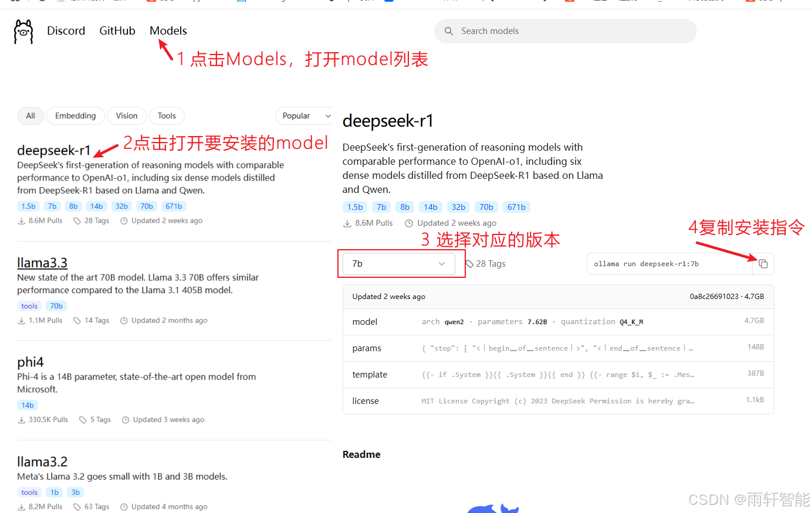Click the tools tag under llama3.3

29,305
